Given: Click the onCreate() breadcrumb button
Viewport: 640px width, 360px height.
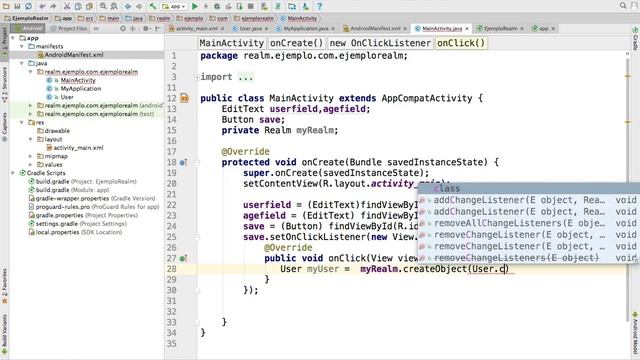Looking at the screenshot, I should point(296,43).
